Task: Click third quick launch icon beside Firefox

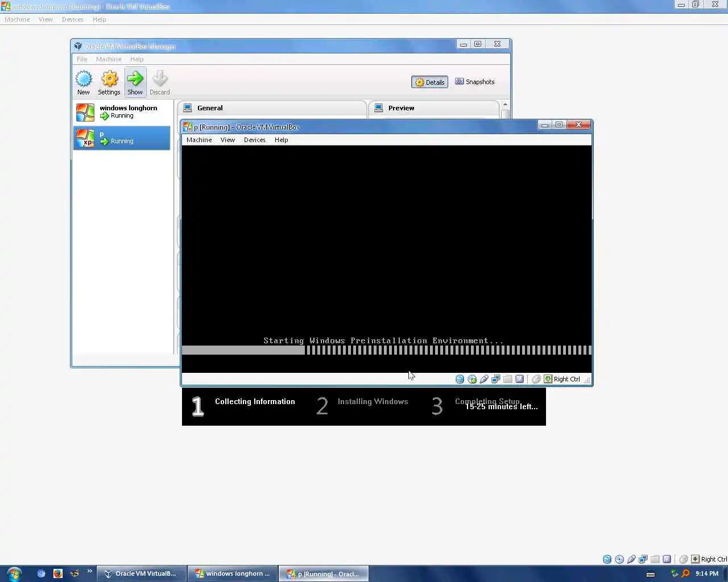Action: coord(75,573)
